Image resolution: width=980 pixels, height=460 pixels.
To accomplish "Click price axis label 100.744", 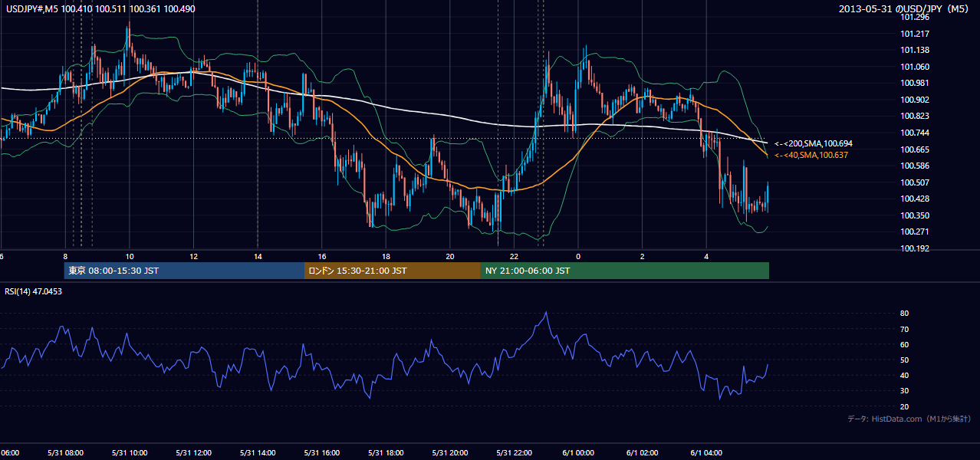I will [915, 133].
